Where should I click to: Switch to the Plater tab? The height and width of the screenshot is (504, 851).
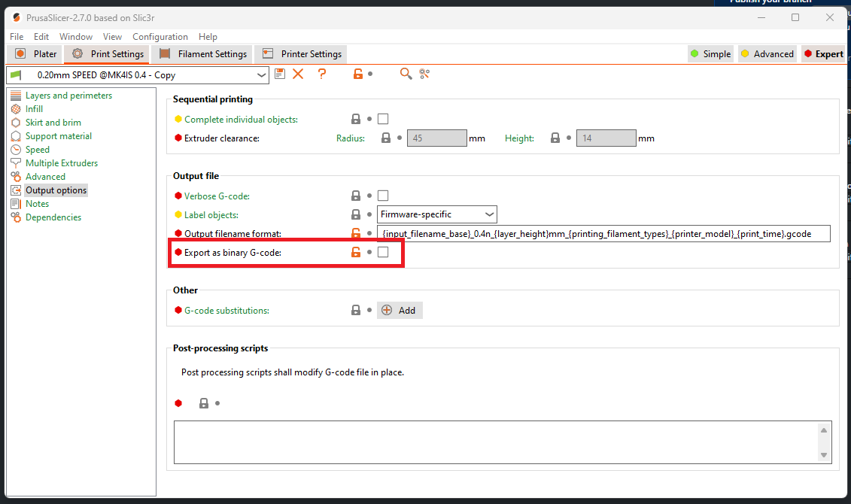36,53
